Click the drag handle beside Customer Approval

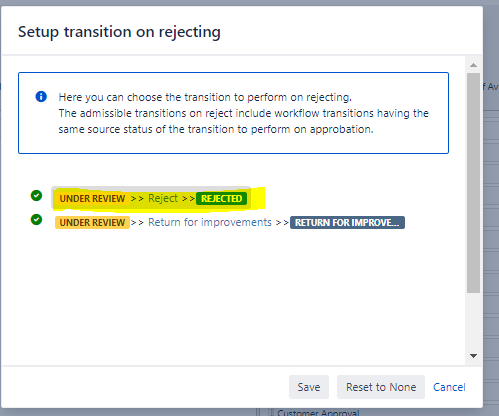[272, 413]
